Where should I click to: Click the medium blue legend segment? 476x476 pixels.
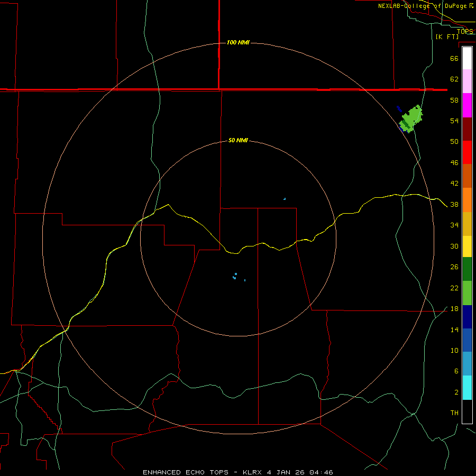pos(467,340)
